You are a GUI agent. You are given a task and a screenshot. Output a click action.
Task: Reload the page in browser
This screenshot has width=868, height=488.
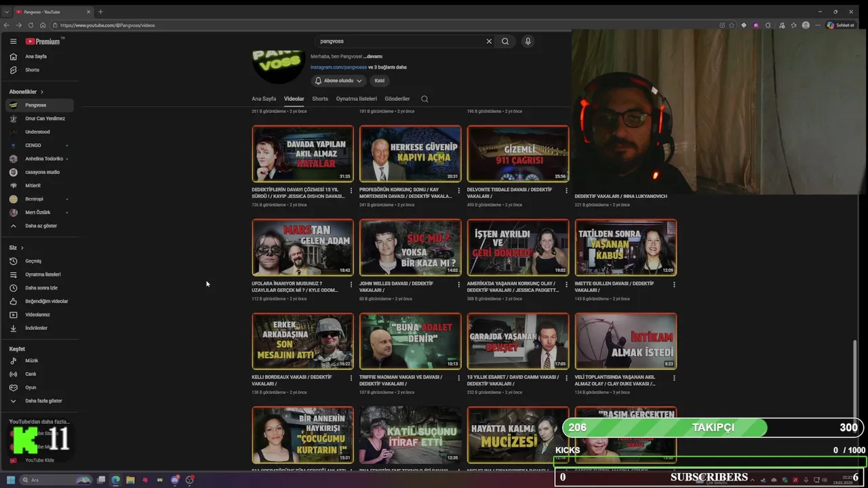(31, 25)
